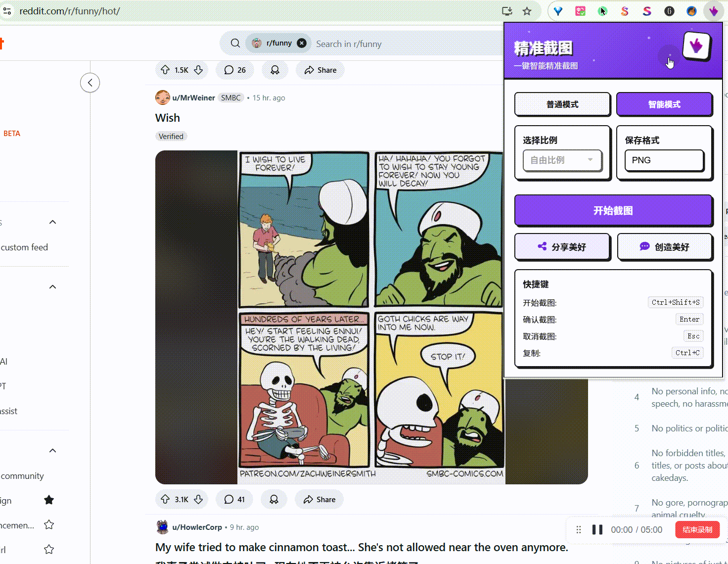Open the 26 comments on the top post
The width and height of the screenshot is (728, 564).
coord(235,70)
